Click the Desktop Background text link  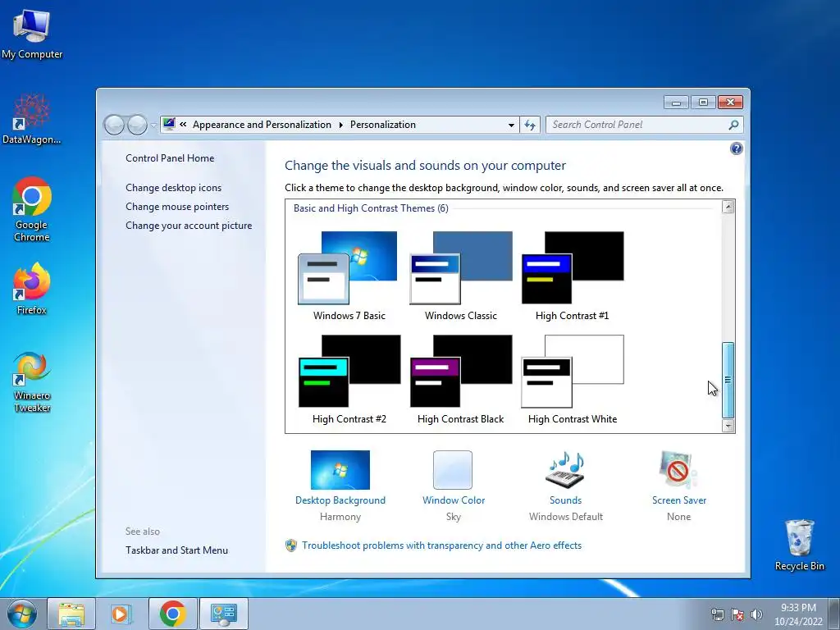pos(340,500)
